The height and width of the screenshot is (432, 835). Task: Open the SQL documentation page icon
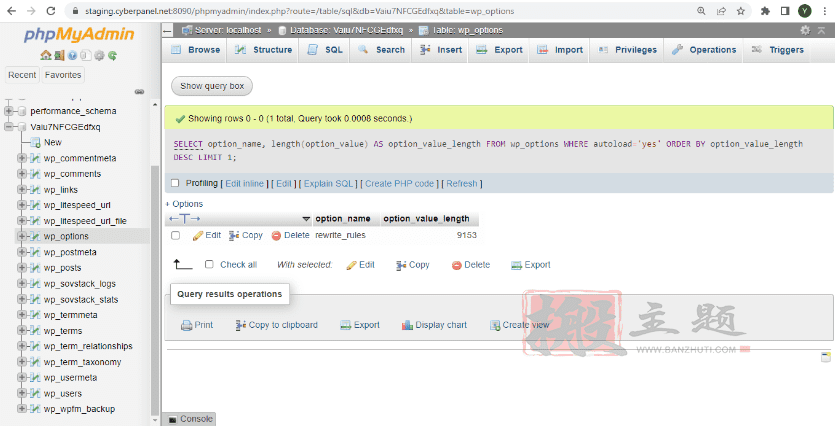pos(86,55)
